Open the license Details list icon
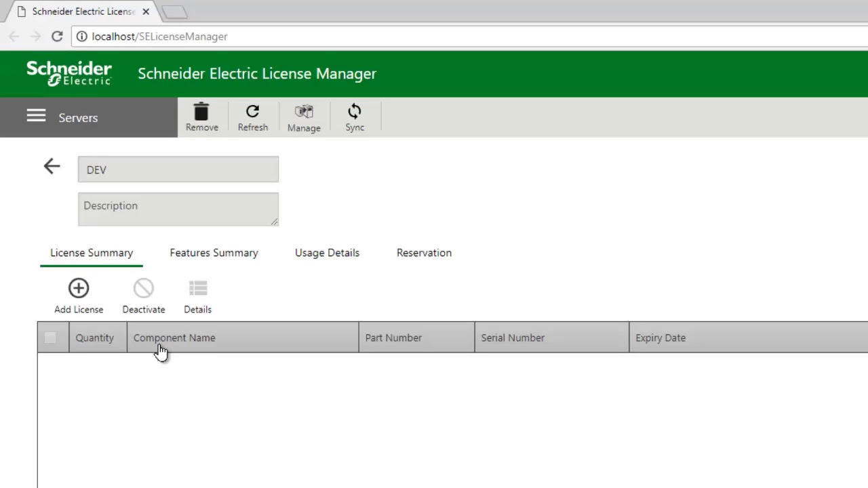The image size is (868, 488). (198, 288)
